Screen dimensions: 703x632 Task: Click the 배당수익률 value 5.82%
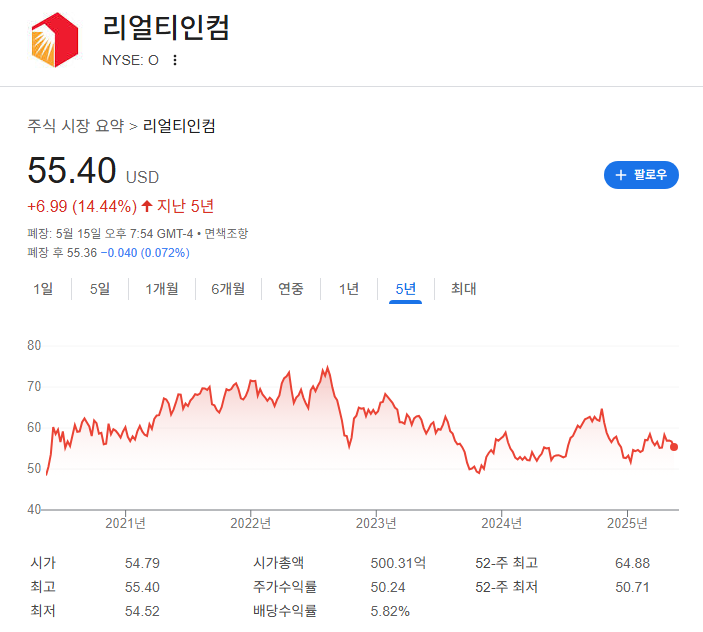[390, 611]
